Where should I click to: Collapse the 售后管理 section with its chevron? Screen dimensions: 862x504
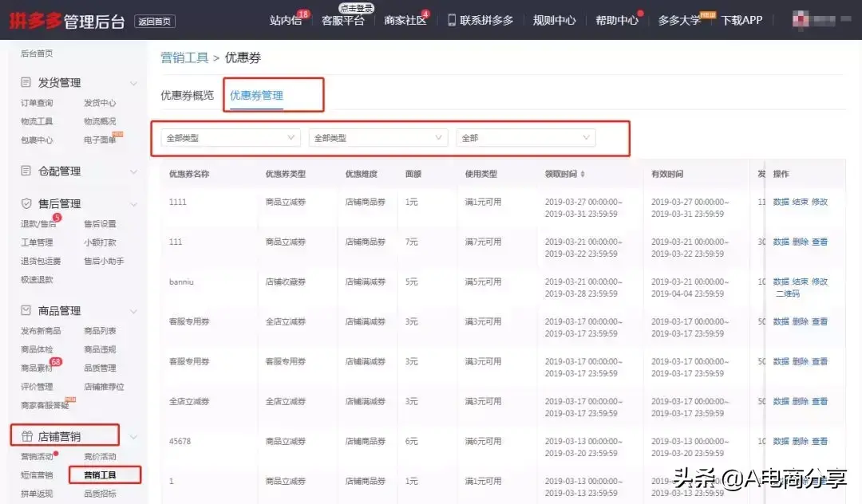click(133, 204)
